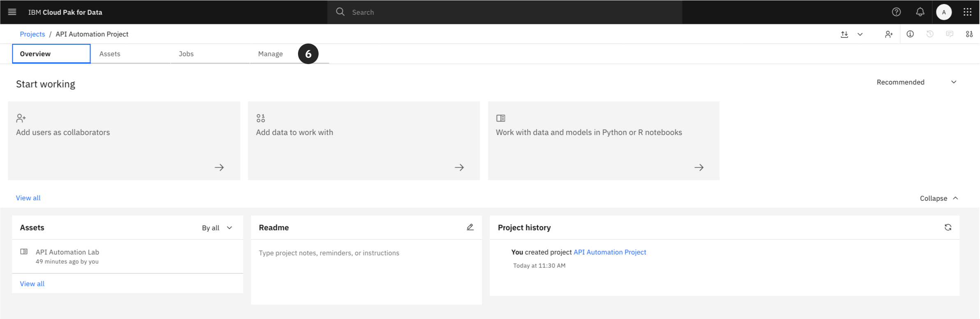
Task: Open the API Automation Project history link
Action: 610,252
